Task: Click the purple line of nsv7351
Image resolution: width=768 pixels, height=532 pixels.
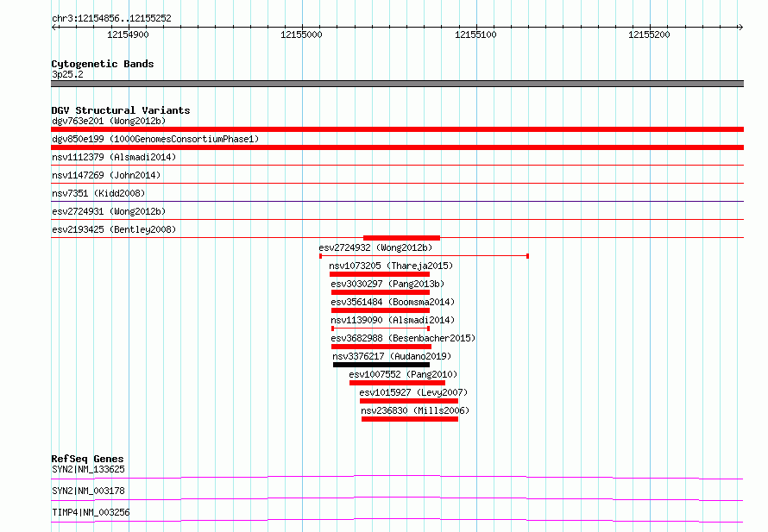Action: pyautogui.click(x=397, y=201)
